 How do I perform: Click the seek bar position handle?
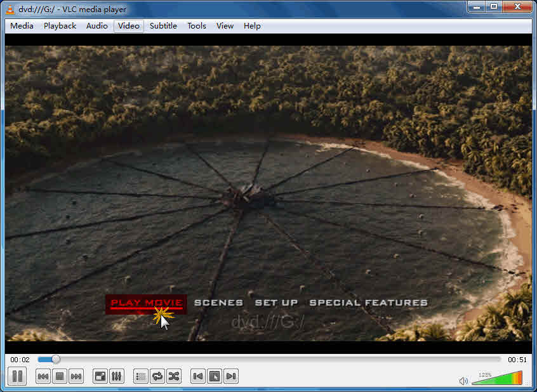[56, 360]
